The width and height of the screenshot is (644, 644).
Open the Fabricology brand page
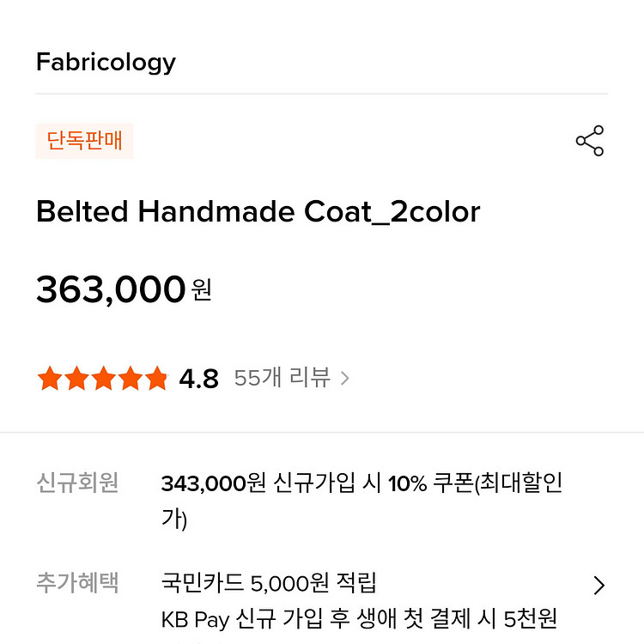106,62
